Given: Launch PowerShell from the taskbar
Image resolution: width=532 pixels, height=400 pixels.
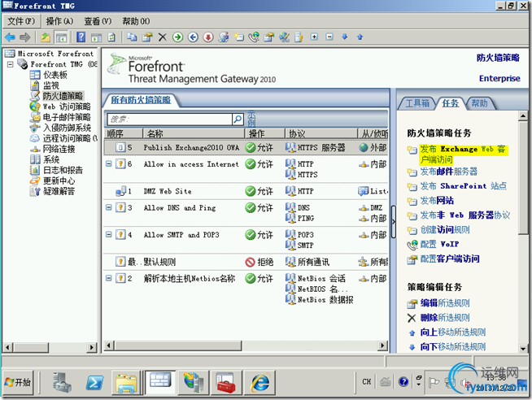Looking at the screenshot, I should tap(94, 383).
